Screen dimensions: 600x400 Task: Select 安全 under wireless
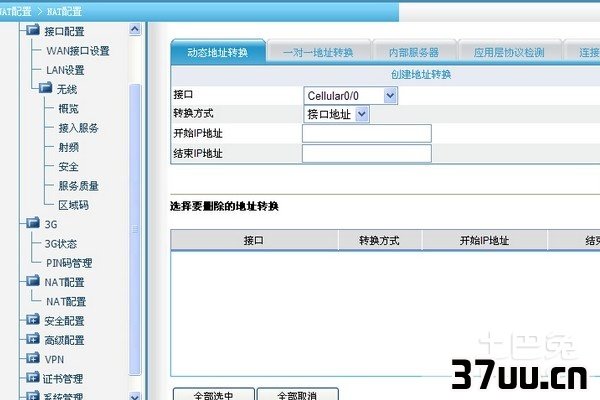68,167
